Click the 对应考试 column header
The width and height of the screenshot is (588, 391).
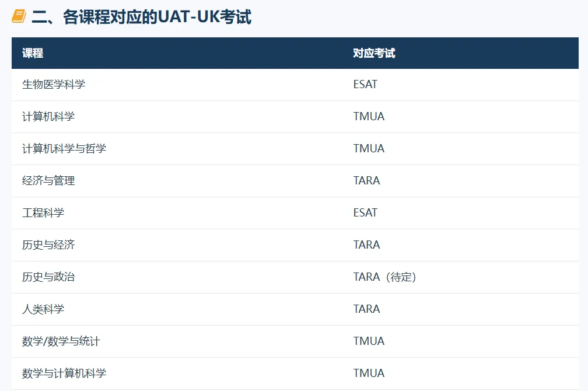374,53
